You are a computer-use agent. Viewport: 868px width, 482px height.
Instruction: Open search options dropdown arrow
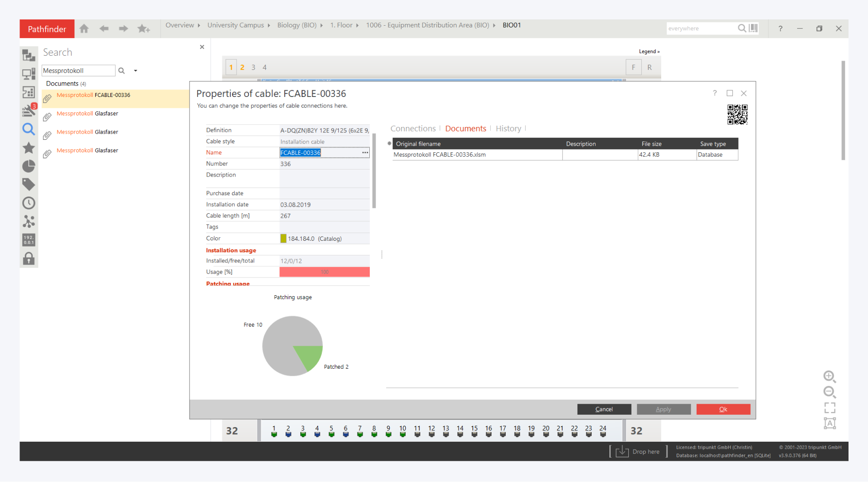[136, 71]
